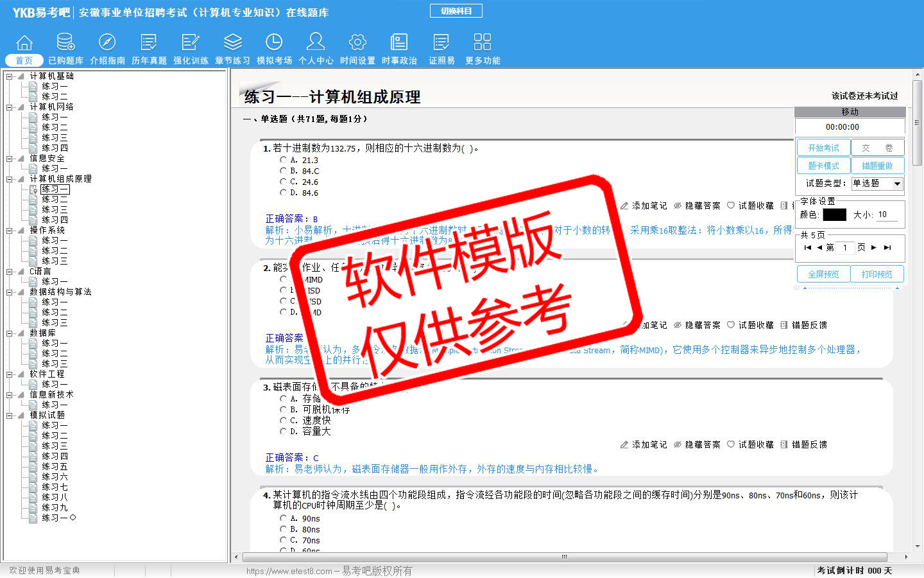Screen dimensions: 924x578
Task: Choose option C. 速度快 for question 3
Action: tap(283, 421)
